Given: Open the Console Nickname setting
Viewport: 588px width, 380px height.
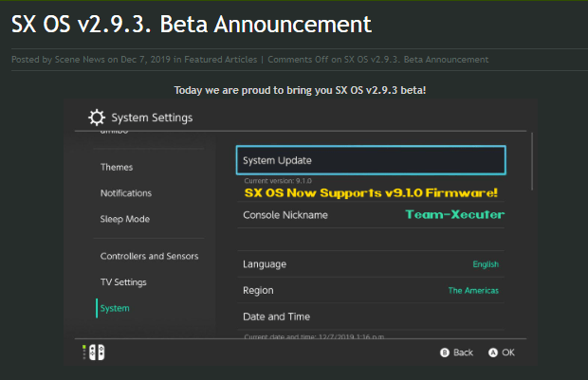Looking at the screenshot, I should click(x=371, y=215).
